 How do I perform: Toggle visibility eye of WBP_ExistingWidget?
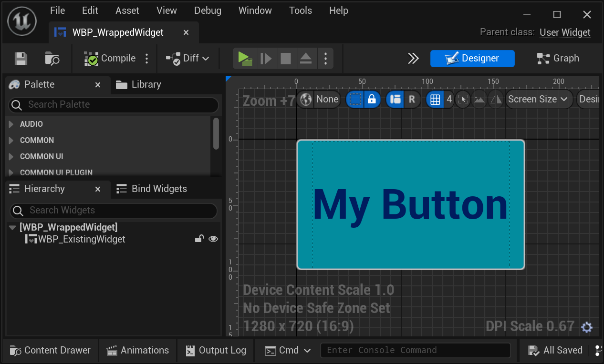[x=213, y=239]
